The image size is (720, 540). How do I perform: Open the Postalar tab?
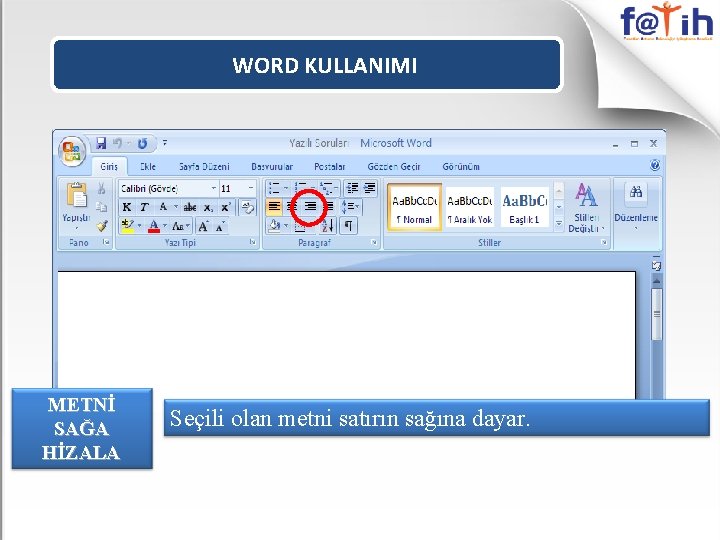pos(330,167)
